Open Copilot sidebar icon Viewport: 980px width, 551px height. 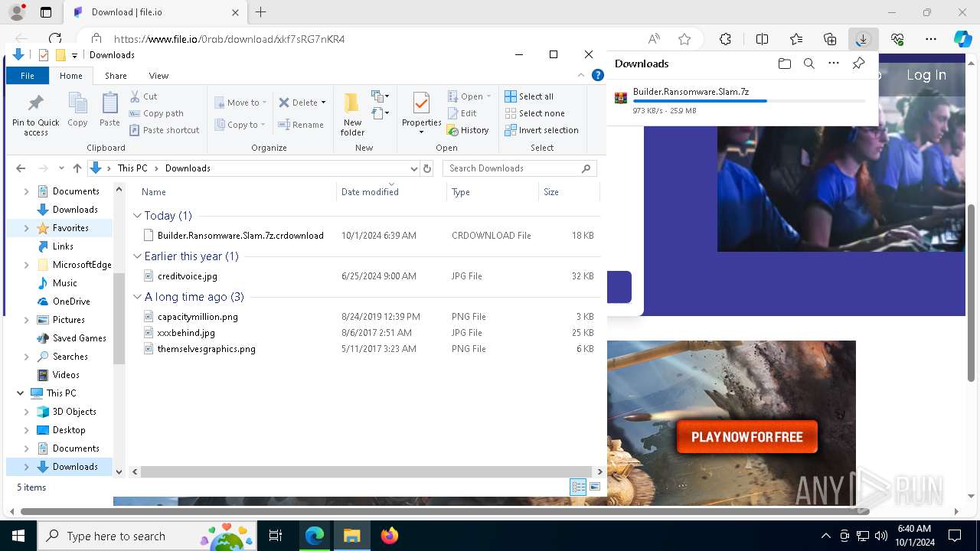coord(962,39)
